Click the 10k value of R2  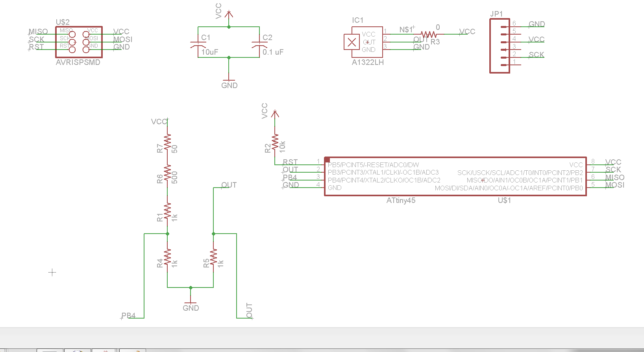(282, 146)
